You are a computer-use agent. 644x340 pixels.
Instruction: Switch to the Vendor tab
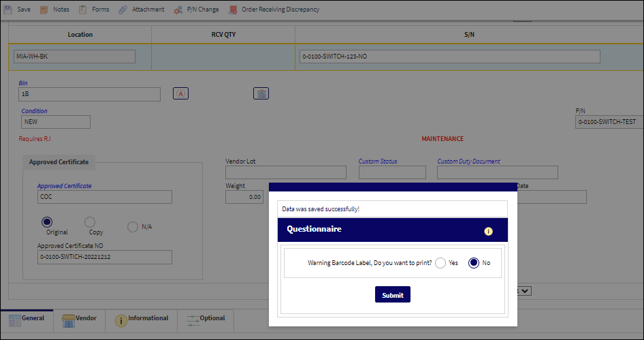[79, 320]
